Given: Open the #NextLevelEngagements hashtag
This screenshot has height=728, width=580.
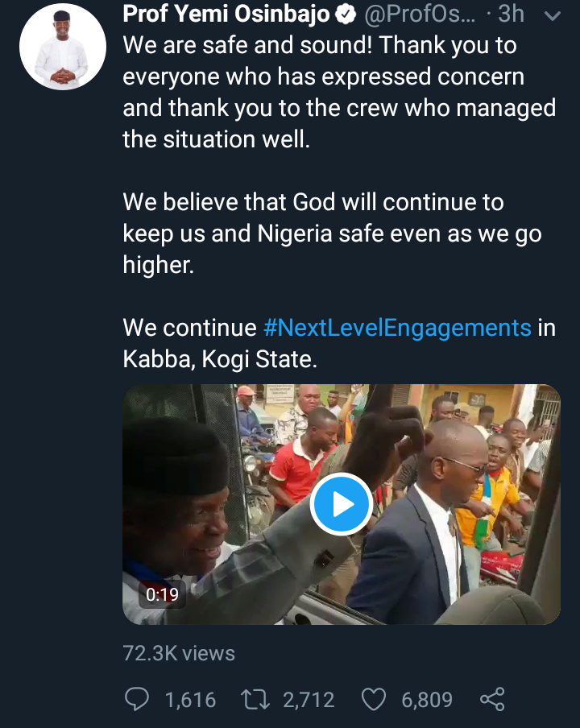Looking at the screenshot, I should [x=397, y=328].
